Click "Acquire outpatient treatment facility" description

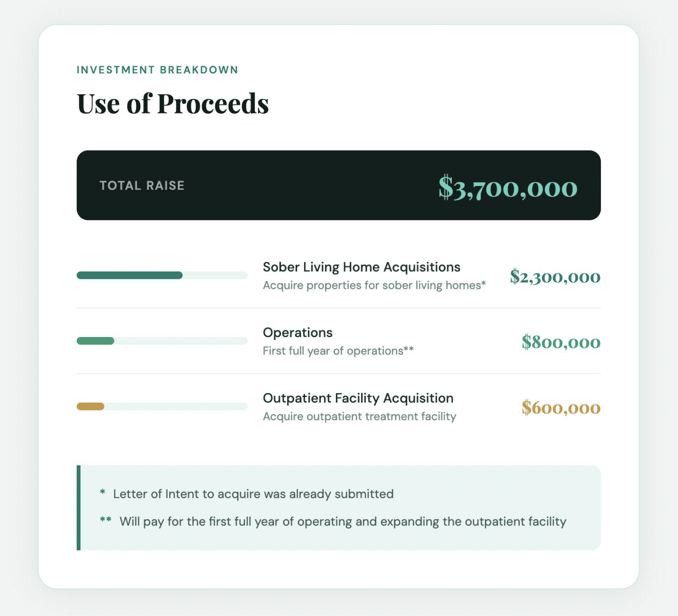tap(359, 416)
